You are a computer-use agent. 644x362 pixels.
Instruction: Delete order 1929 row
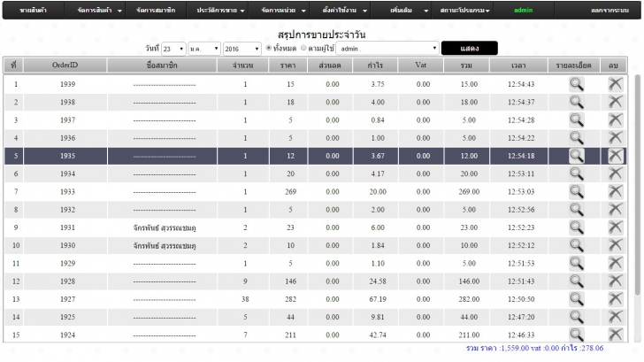[616, 264]
